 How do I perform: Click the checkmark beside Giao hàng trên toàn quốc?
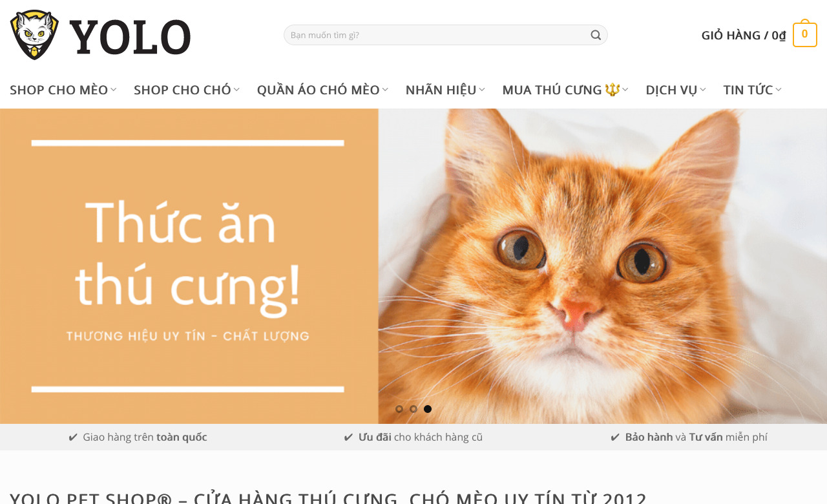click(x=73, y=437)
